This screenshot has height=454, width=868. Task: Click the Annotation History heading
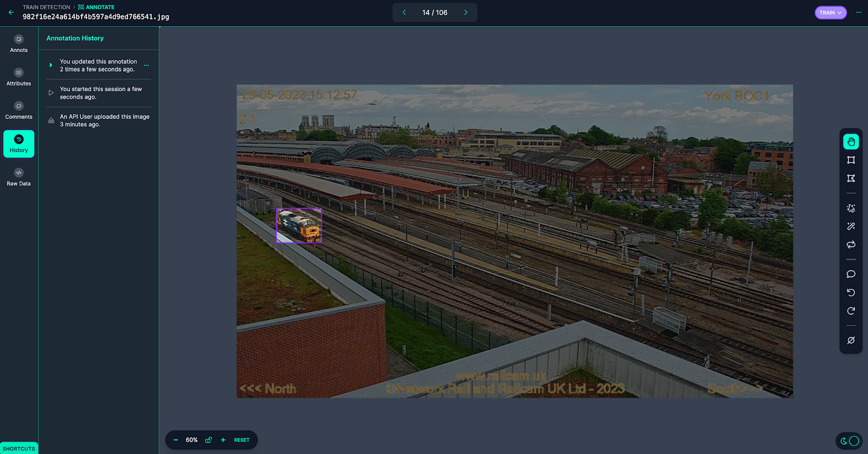click(75, 38)
